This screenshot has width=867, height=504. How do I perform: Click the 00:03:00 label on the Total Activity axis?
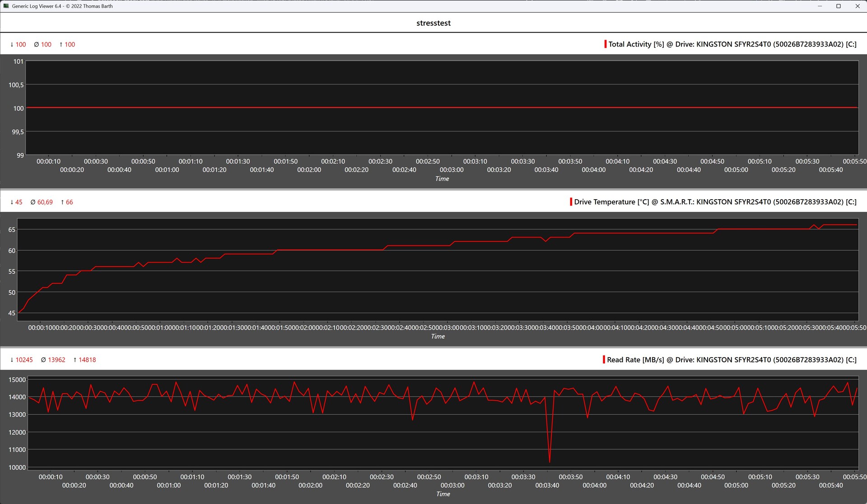[x=452, y=170]
